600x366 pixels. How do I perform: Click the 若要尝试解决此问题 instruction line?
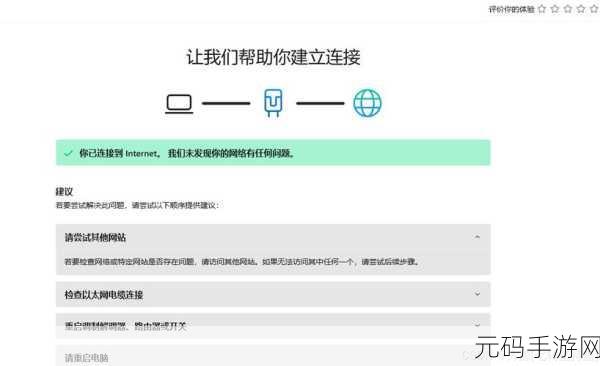point(138,205)
